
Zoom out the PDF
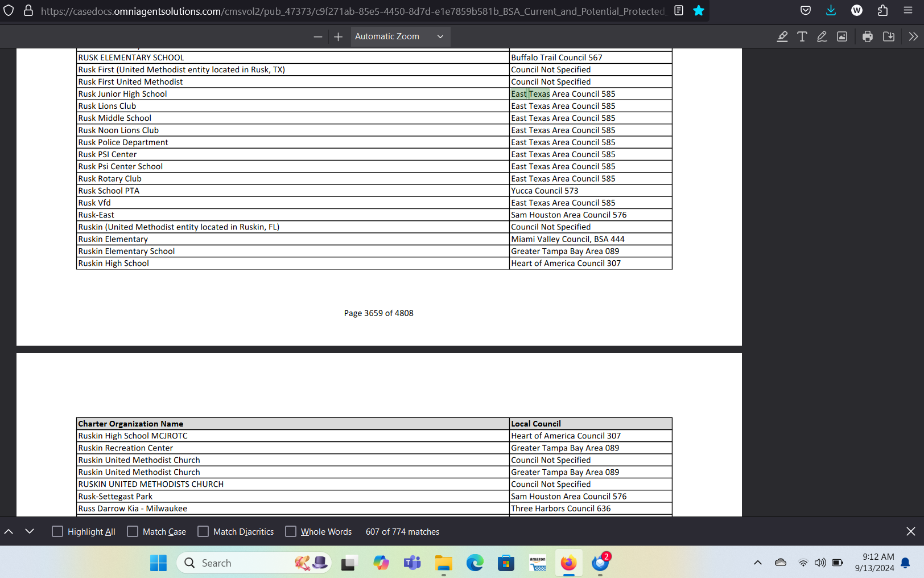click(x=318, y=36)
